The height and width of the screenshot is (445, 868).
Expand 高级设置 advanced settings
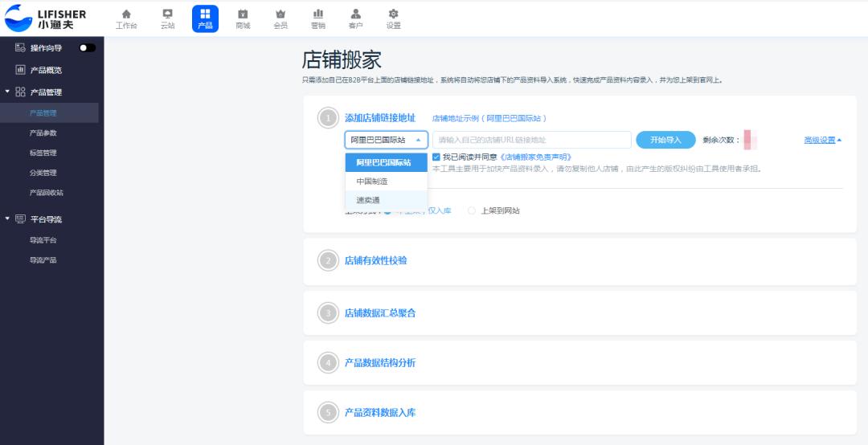(x=823, y=140)
